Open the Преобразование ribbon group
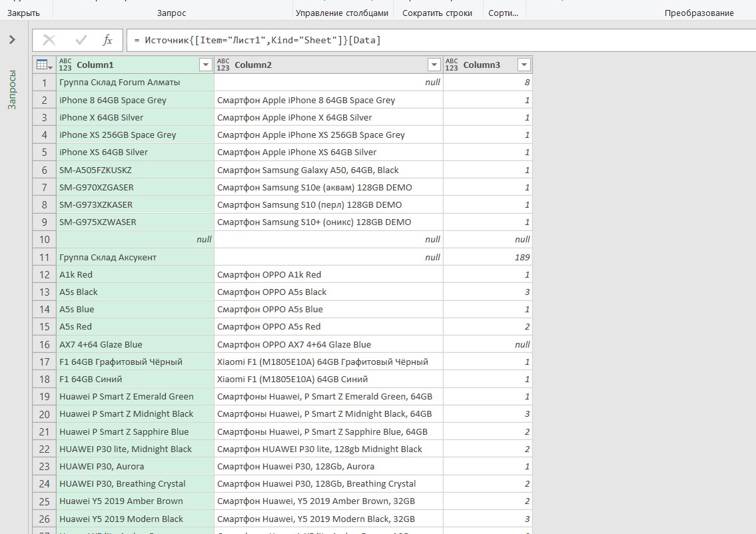Viewport: 756px width, 534px height. click(699, 13)
